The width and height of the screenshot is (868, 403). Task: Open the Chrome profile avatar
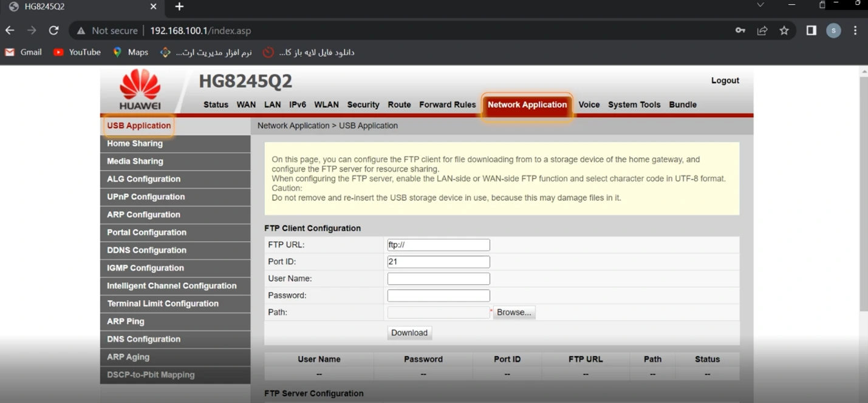coord(833,30)
